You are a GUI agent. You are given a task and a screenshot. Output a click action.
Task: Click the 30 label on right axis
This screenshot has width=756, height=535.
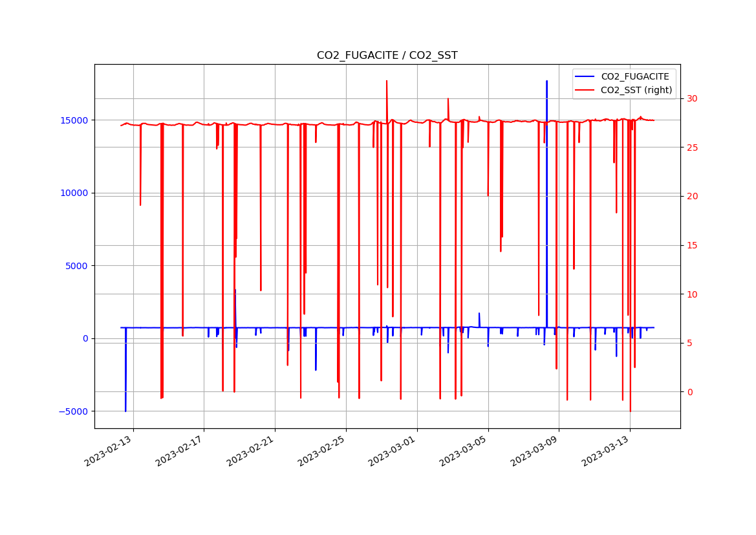tap(693, 99)
